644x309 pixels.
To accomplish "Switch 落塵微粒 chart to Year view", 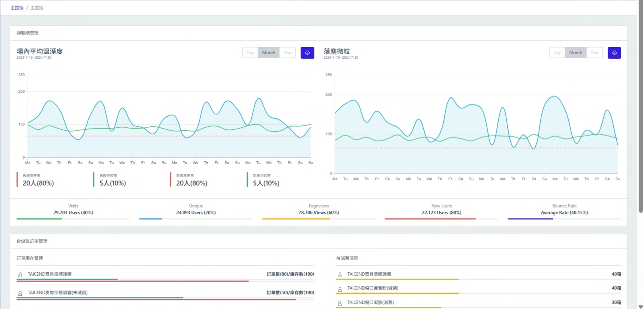I will [x=594, y=53].
